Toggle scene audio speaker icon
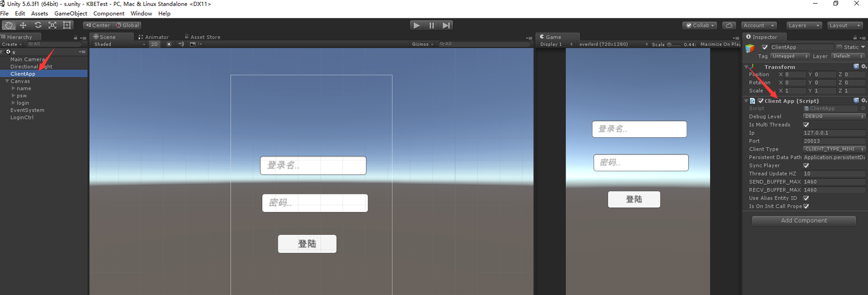Viewport: 868px width, 295px height. [181, 44]
